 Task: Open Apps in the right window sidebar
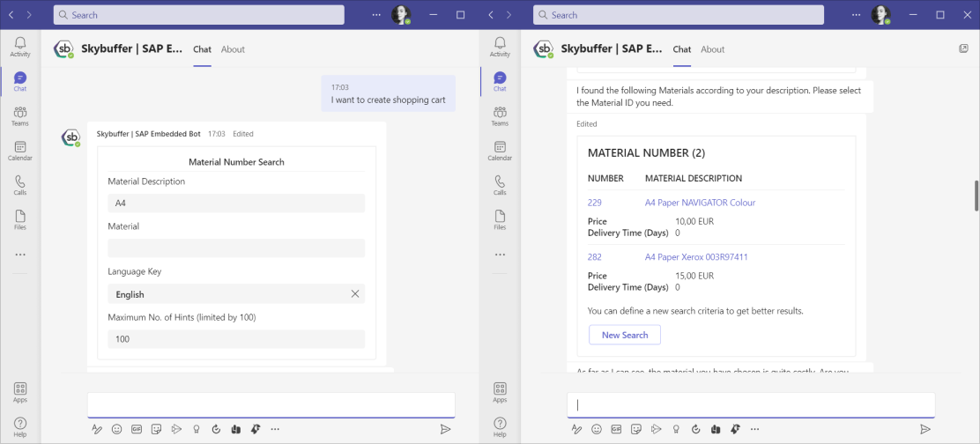(500, 393)
